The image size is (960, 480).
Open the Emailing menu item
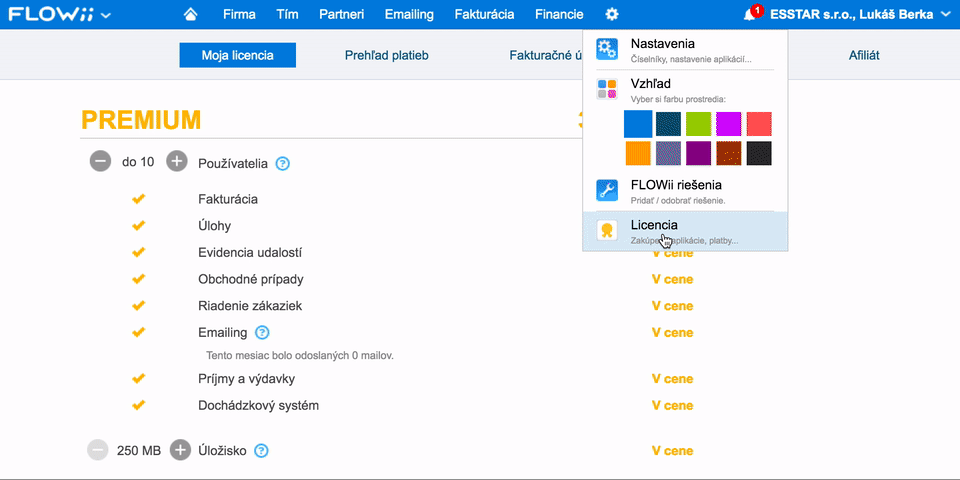(x=409, y=15)
